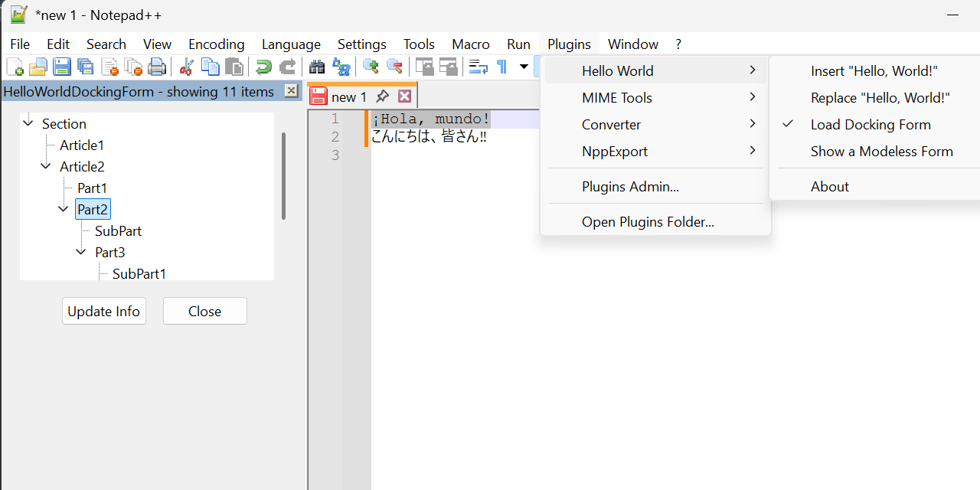Click the tree view vertical scrollbar
The width and height of the screenshot is (980, 490).
283,176
